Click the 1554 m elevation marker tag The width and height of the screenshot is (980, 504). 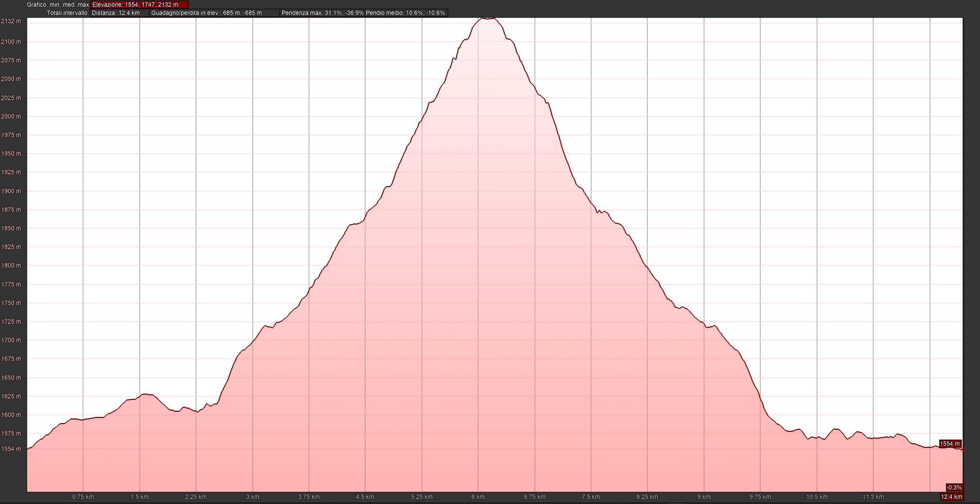(x=950, y=444)
